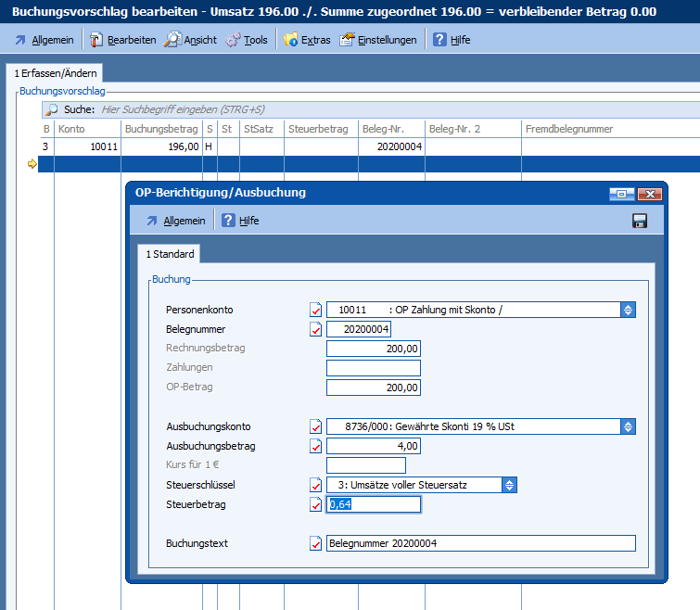The image size is (700, 610).
Task: Click the save diskette icon in dialog
Action: [639, 221]
